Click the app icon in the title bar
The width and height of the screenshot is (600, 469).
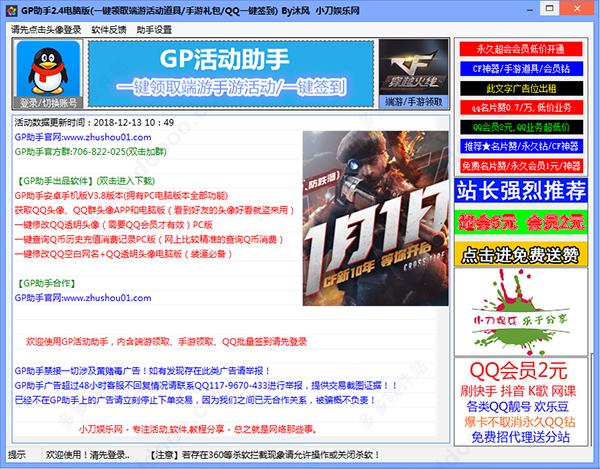click(x=11, y=10)
